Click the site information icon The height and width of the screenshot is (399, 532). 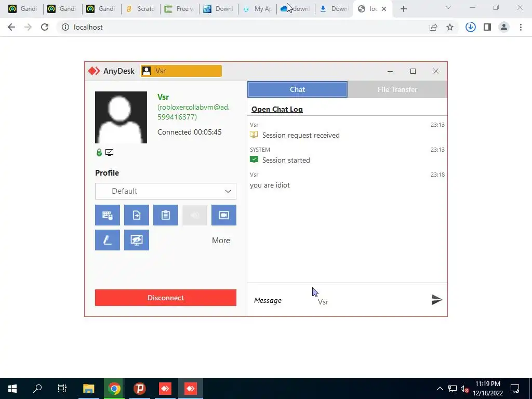pos(65,27)
